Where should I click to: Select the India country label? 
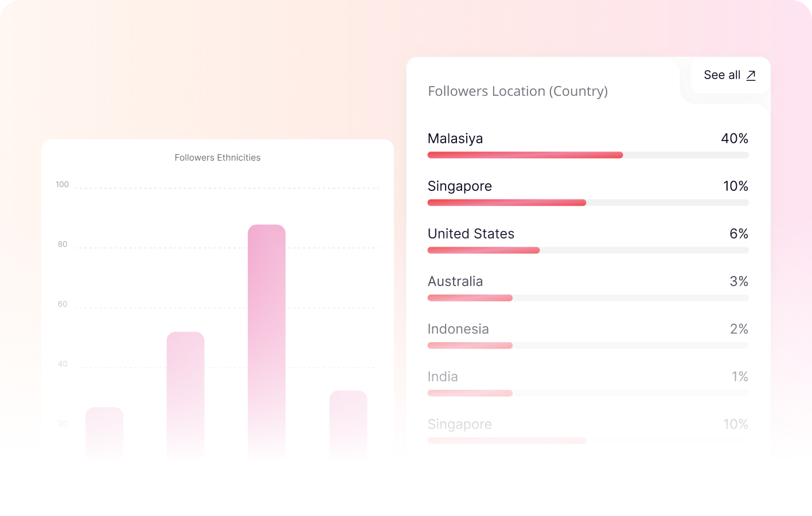tap(443, 377)
